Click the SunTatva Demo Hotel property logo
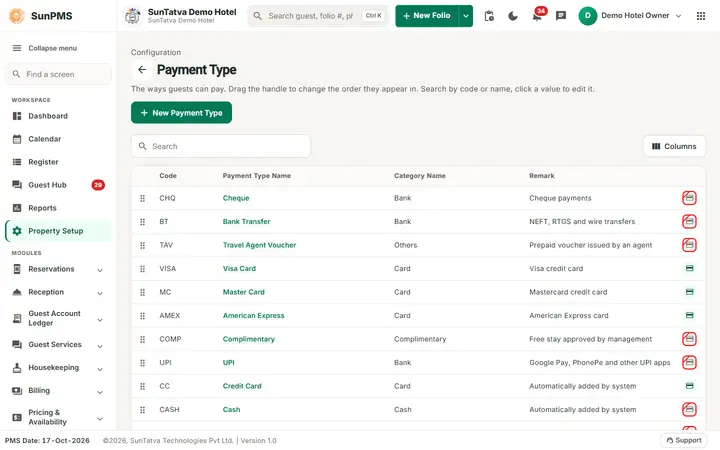This screenshot has width=720, height=450. (133, 16)
